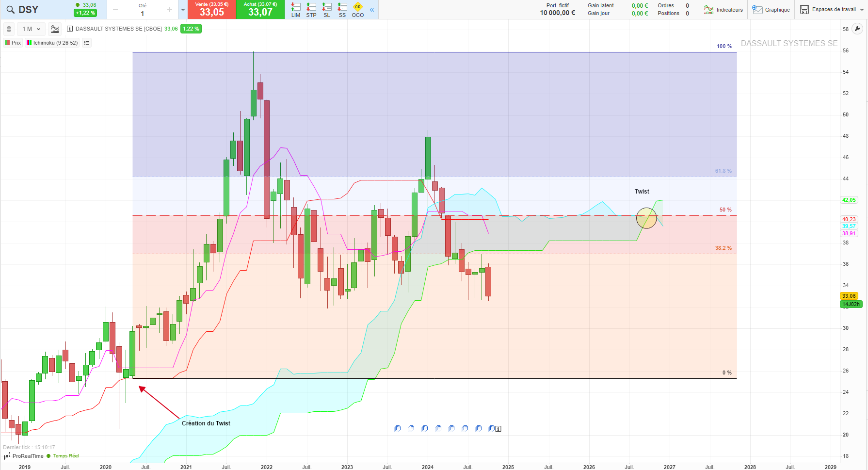Click the Dernier tick 15:10:17 timestamp
The width and height of the screenshot is (868, 470).
[29, 448]
